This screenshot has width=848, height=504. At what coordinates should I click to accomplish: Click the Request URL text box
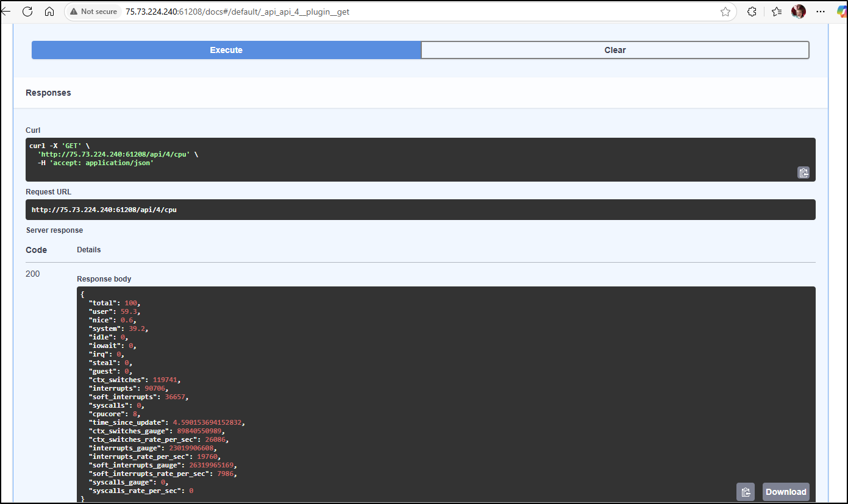point(421,210)
